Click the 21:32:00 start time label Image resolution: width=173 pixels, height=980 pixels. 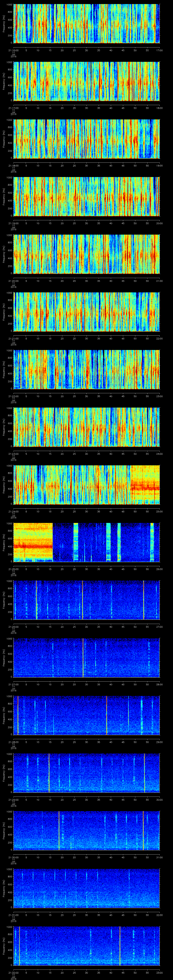point(13,972)
